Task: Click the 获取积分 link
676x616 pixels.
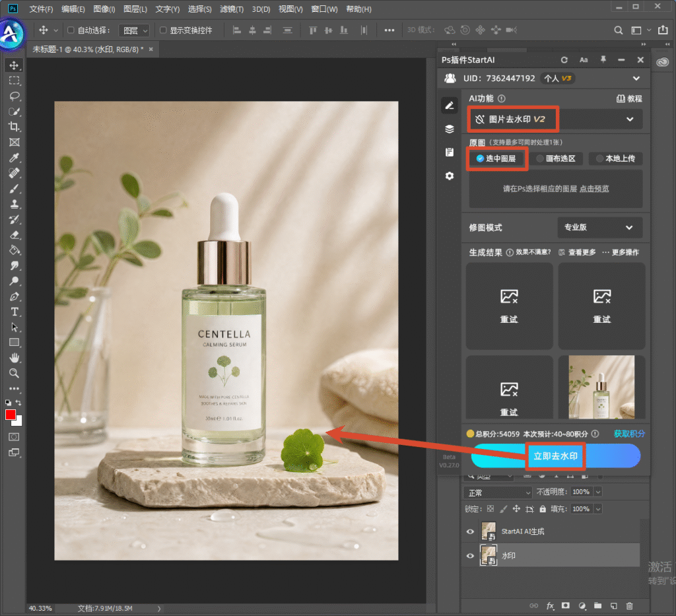Action: click(x=629, y=434)
